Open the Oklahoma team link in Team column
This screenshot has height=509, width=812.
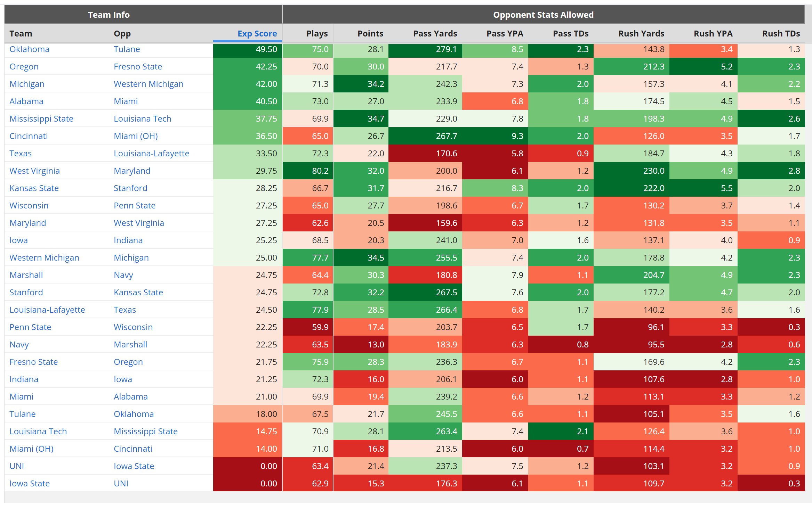point(30,49)
